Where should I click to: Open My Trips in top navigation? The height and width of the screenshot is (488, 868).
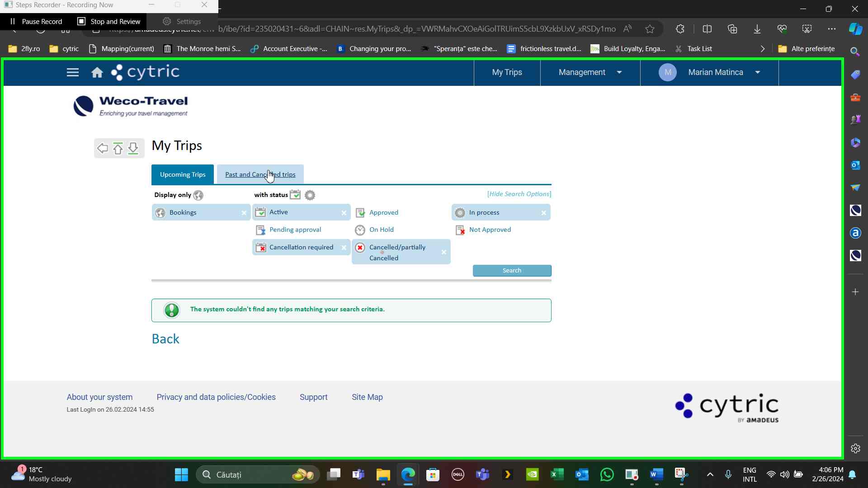tap(507, 72)
